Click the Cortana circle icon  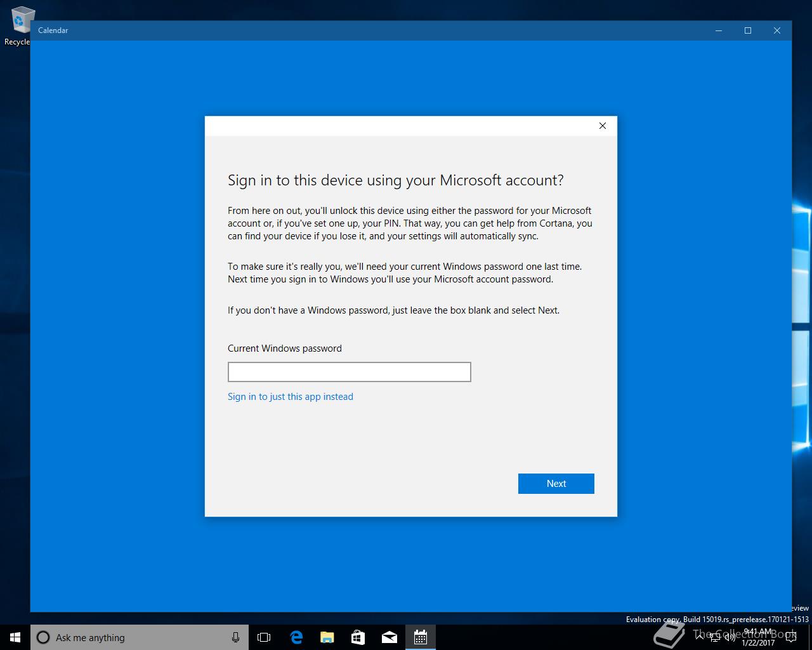tap(43, 637)
